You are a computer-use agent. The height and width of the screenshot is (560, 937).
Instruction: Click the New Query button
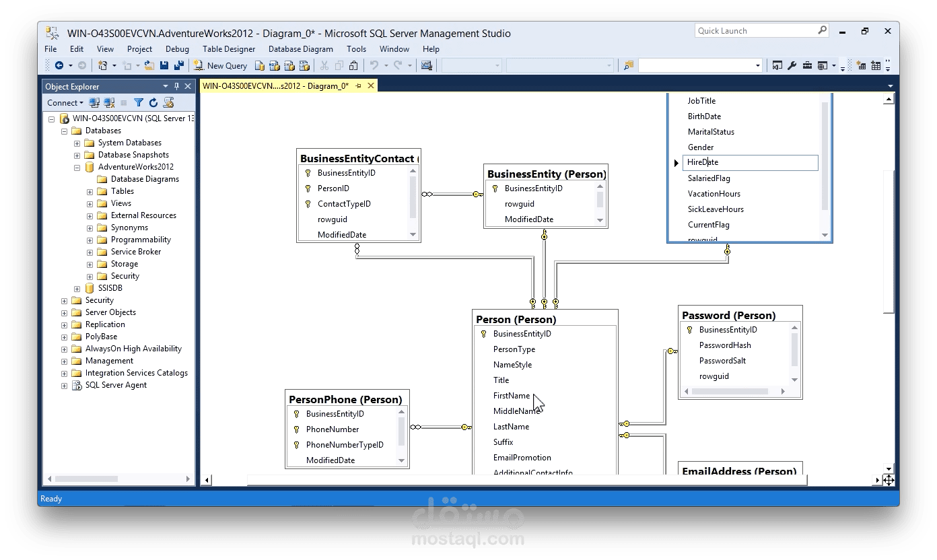[221, 65]
